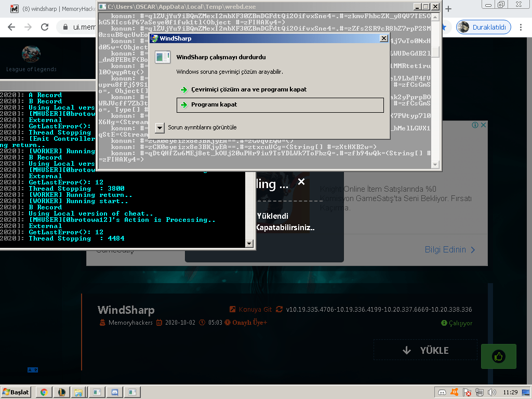Click the WindSharp title heading
This screenshot has height=399, width=532.
[126, 310]
